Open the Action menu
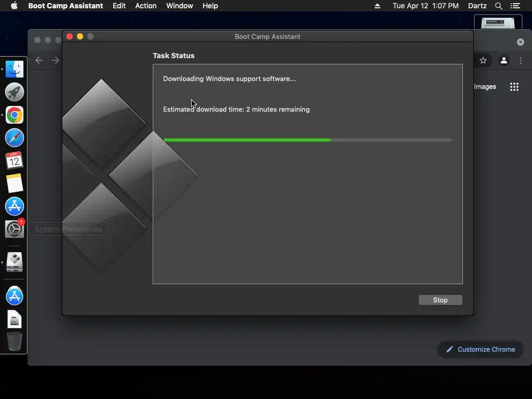Screen dimensions: 532x399 coord(146,6)
